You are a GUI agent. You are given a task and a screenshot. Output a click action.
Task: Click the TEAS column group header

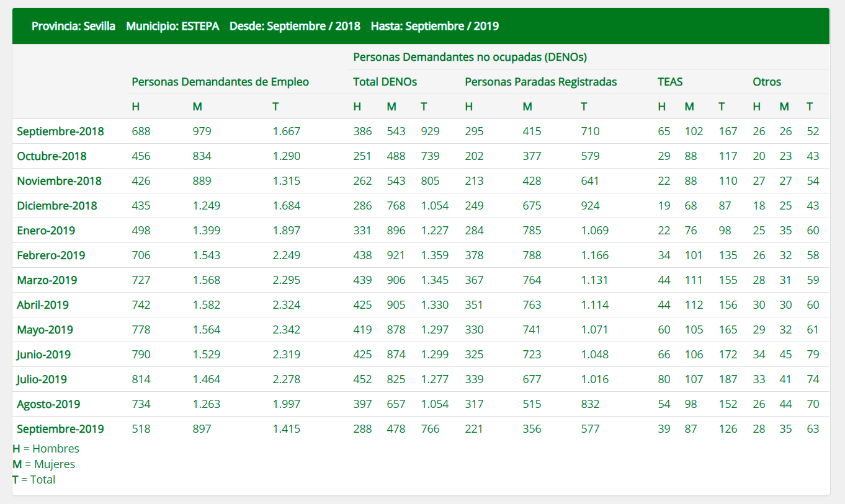coord(670,82)
